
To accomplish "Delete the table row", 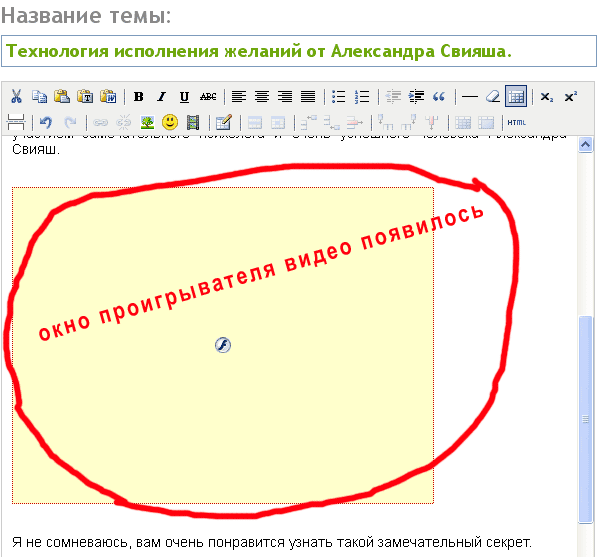I will point(355,122).
